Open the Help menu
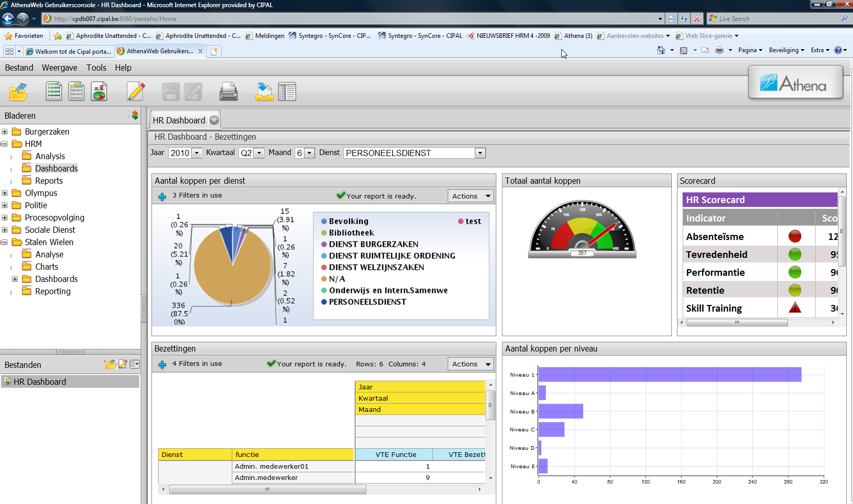The width and height of the screenshot is (853, 504). [x=123, y=68]
